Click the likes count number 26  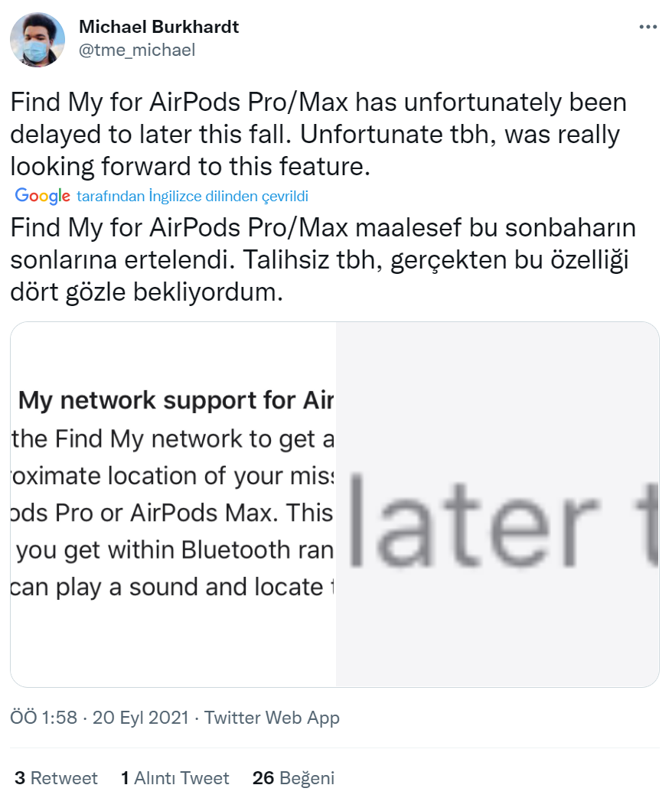click(263, 778)
